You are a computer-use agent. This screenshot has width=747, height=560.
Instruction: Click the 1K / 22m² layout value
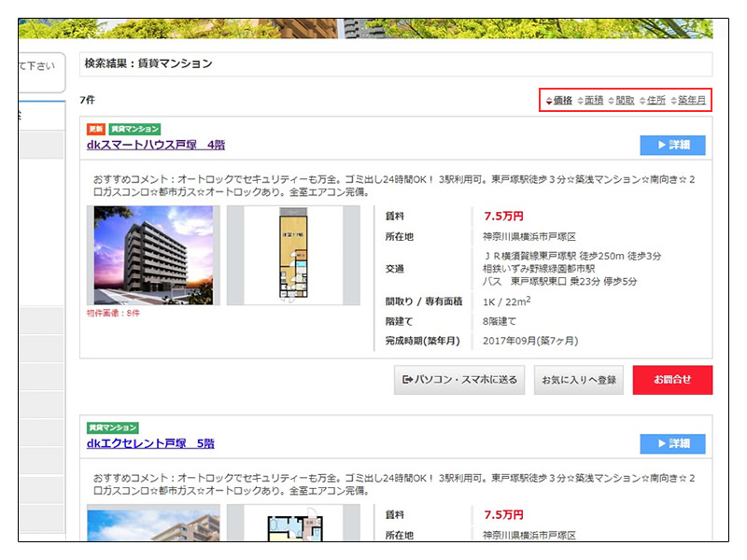tap(506, 301)
